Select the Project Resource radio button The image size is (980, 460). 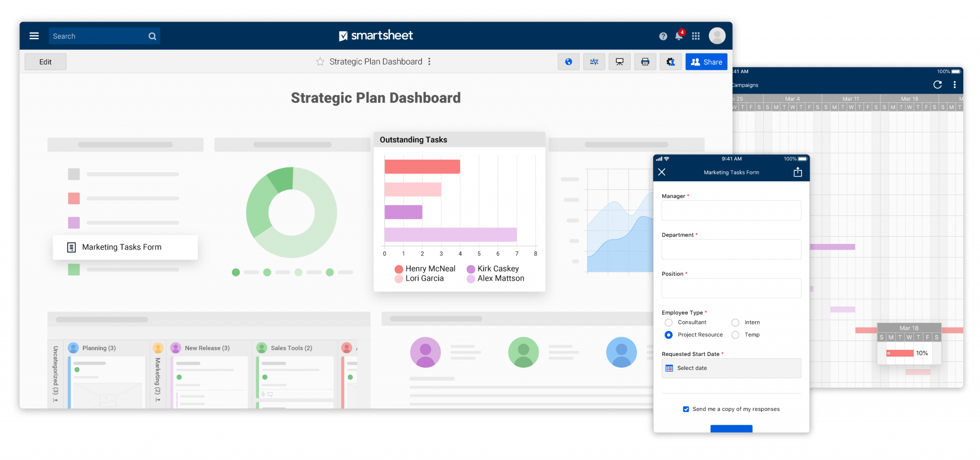[668, 335]
